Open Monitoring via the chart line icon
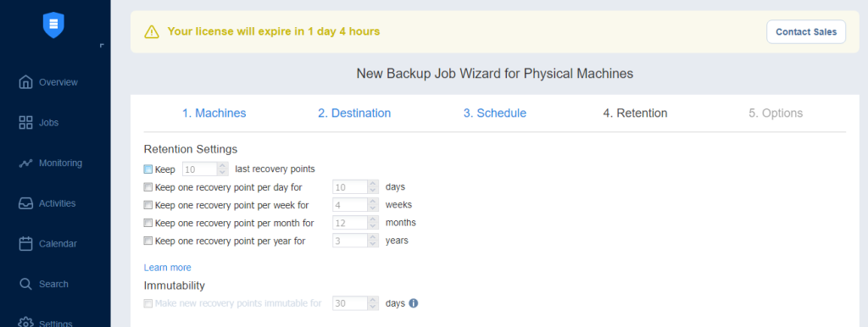Image resolution: width=868 pixels, height=327 pixels. [25, 163]
